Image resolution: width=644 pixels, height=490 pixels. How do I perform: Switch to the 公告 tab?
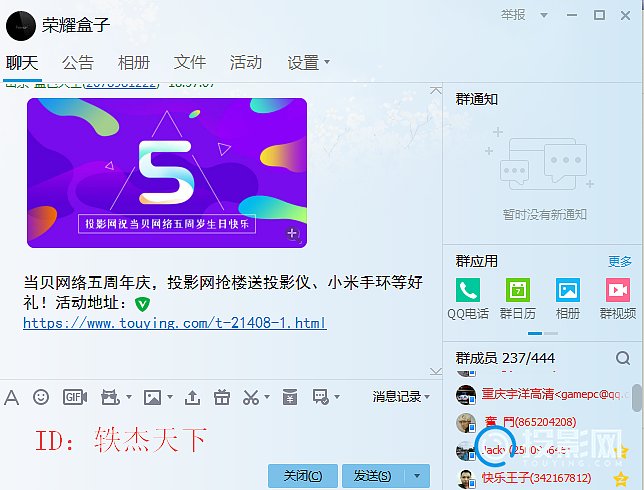(x=78, y=63)
